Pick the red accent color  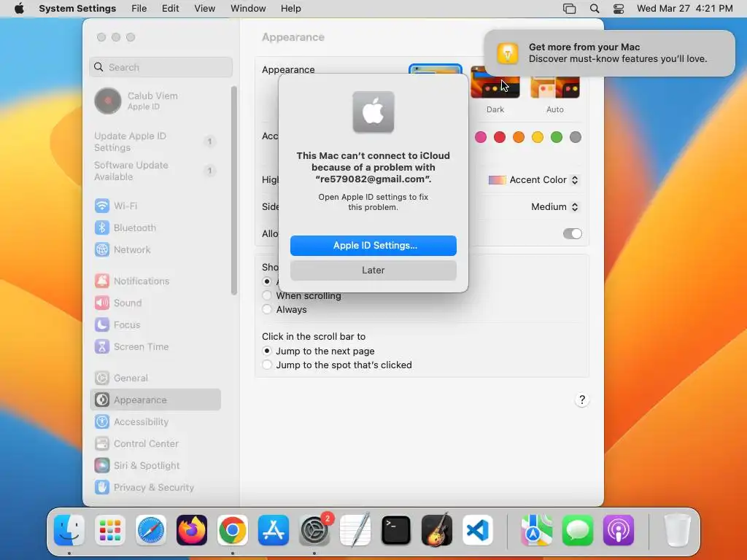[500, 137]
